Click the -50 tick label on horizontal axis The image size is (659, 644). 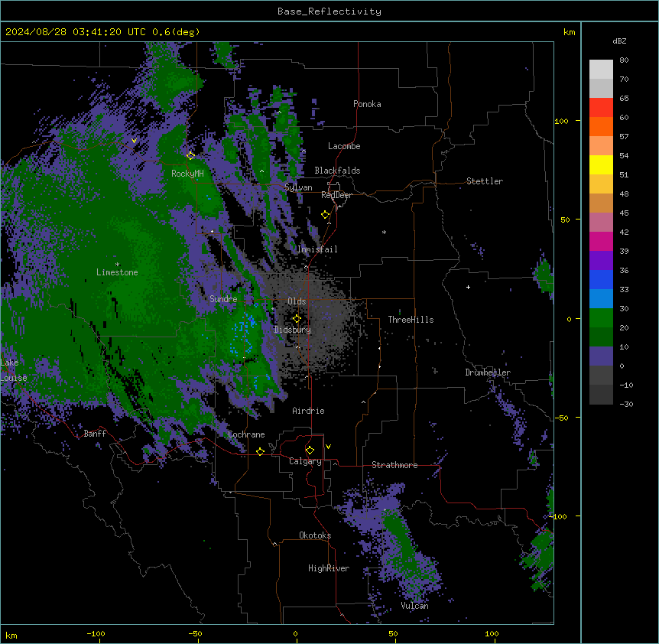195,633
